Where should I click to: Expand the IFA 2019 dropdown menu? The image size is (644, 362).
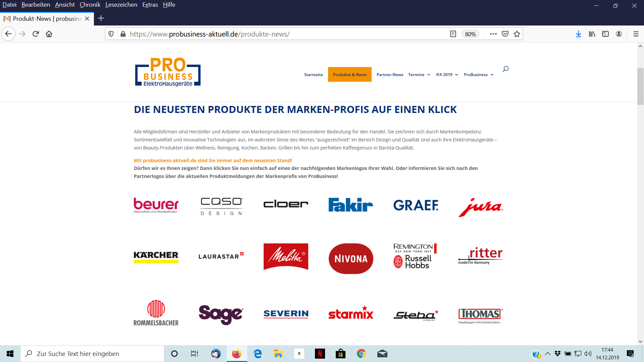(x=447, y=75)
